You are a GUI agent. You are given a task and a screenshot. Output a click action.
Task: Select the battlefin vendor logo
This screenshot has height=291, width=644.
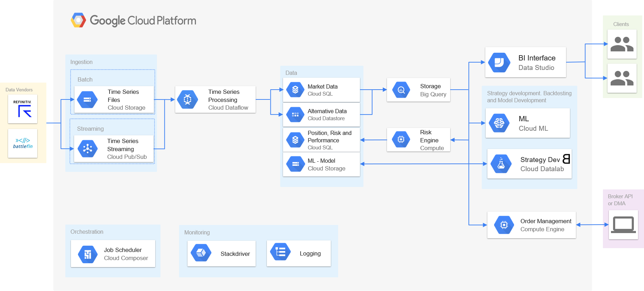22,143
